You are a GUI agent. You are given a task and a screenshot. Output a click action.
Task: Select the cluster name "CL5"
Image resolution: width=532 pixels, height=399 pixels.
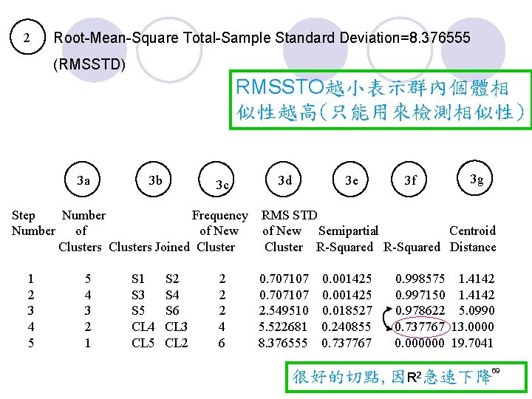tap(143, 343)
